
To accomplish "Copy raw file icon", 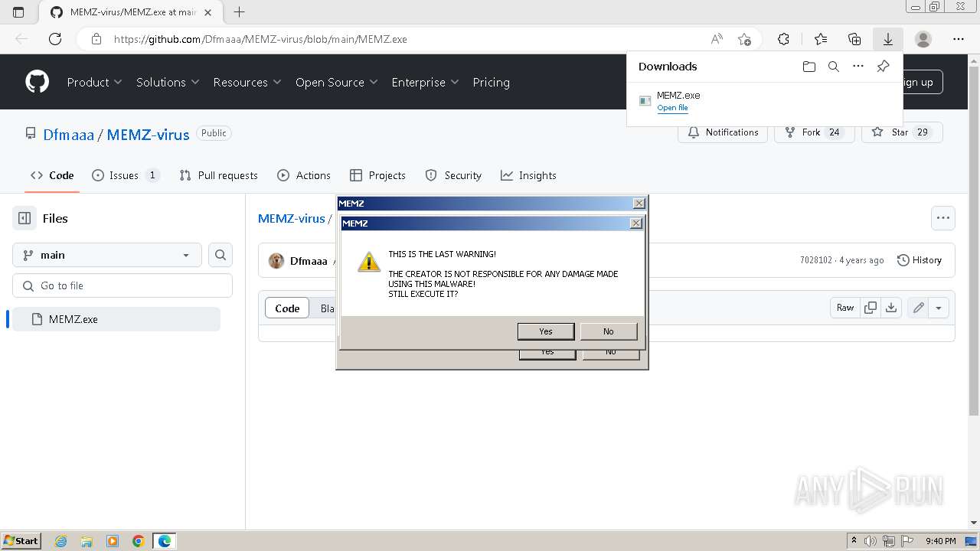I will (x=871, y=308).
